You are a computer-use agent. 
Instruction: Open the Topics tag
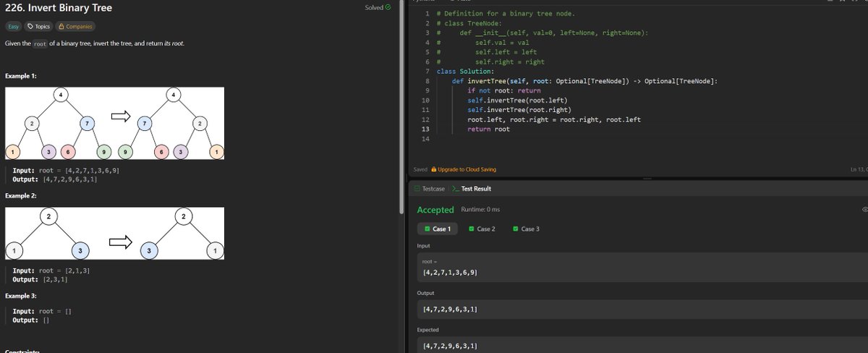38,26
